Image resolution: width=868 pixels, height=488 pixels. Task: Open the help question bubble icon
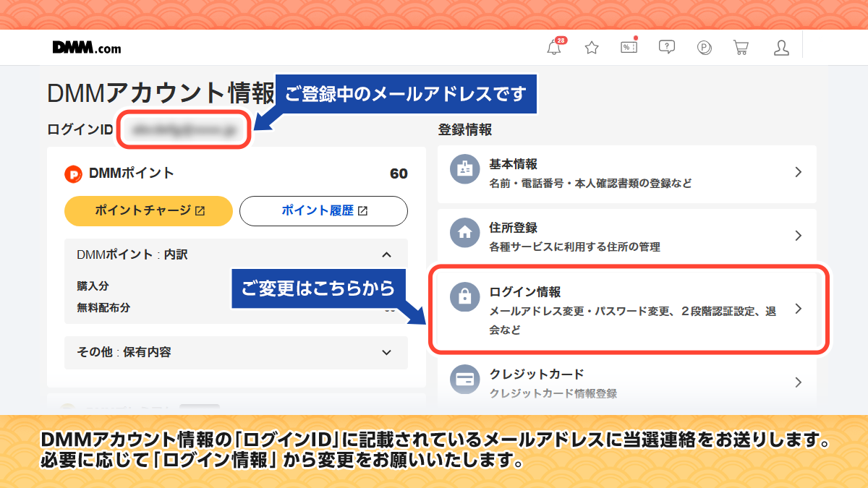(x=667, y=48)
